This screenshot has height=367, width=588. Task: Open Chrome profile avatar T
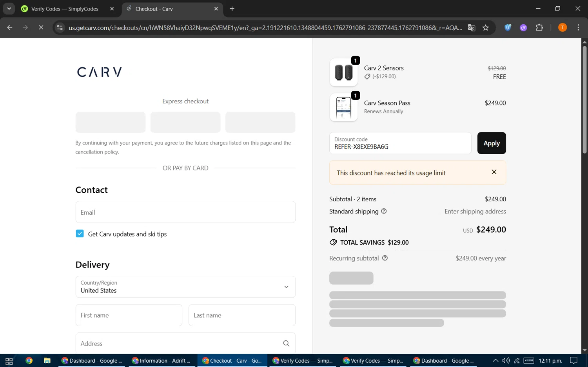(563, 27)
